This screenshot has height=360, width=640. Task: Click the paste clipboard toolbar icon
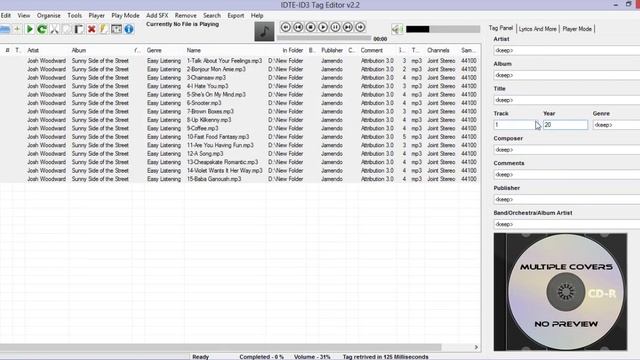click(x=79, y=29)
